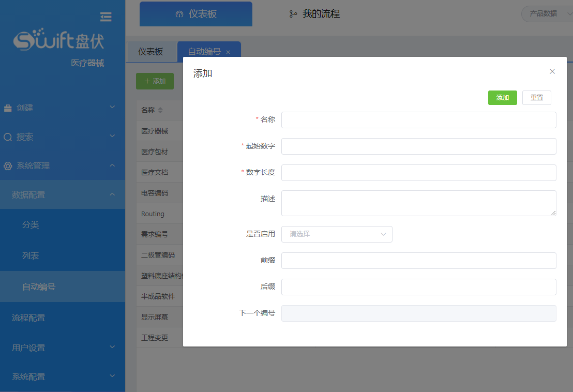The width and height of the screenshot is (573, 392).
Task: Collapse the 数据配置 submenu chevron
Action: click(x=112, y=194)
